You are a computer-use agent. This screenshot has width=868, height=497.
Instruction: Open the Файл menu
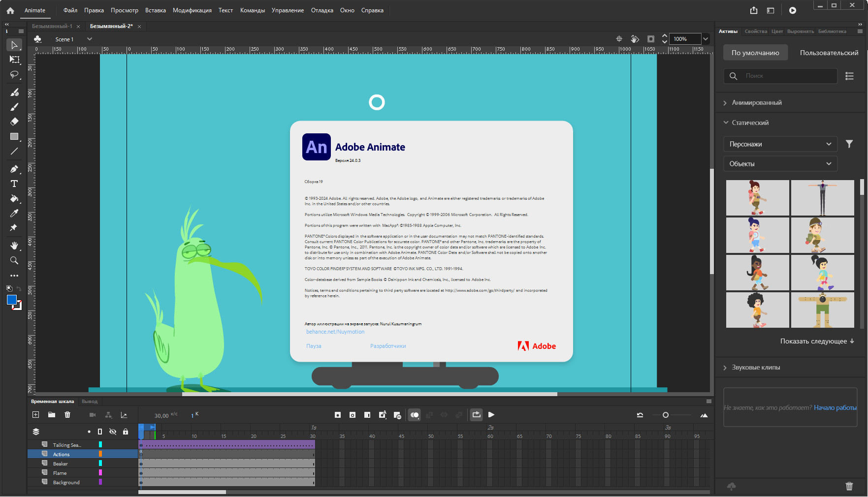click(x=70, y=10)
